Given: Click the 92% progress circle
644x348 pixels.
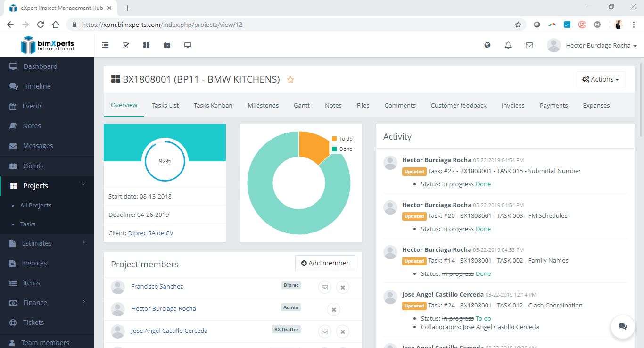Looking at the screenshot, I should 165,161.
